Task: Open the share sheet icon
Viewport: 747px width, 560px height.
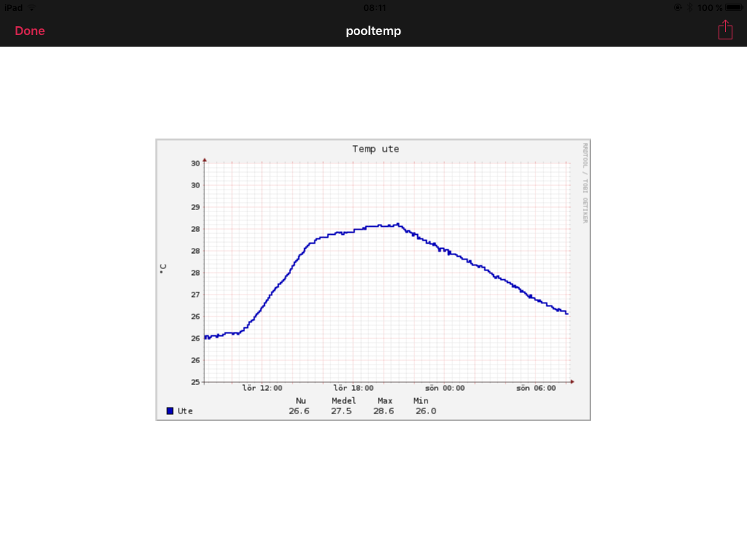Action: (x=724, y=30)
